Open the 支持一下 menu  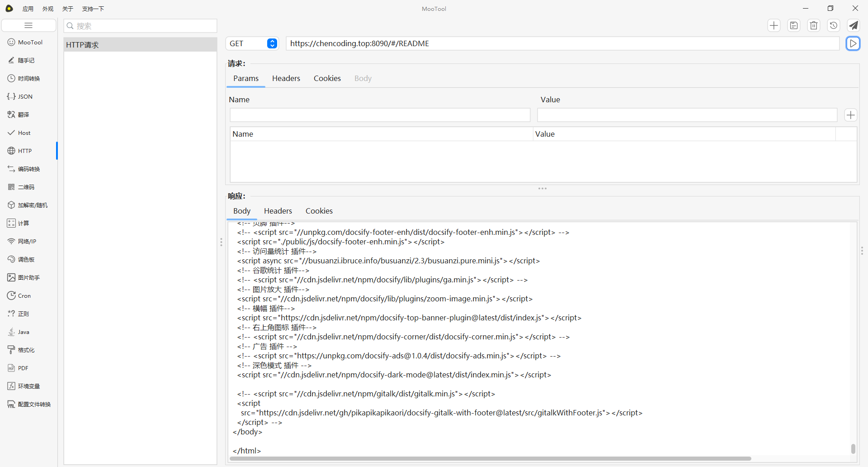(93, 9)
